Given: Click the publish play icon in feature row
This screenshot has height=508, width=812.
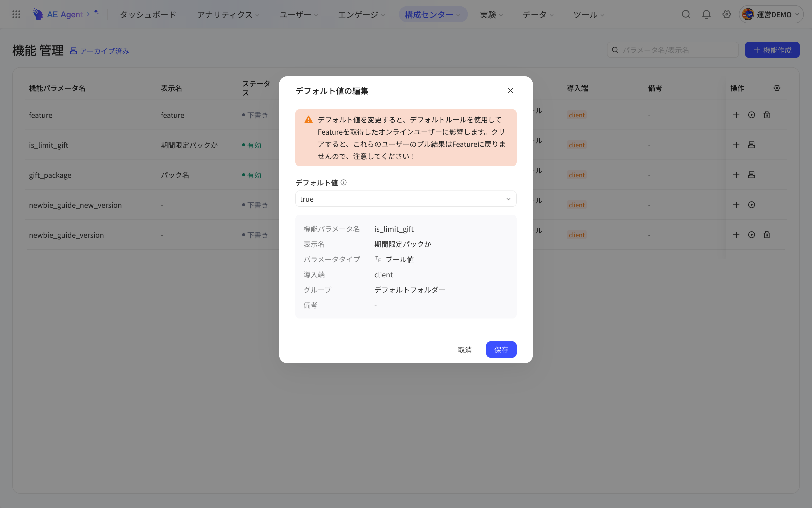Looking at the screenshot, I should [751, 115].
